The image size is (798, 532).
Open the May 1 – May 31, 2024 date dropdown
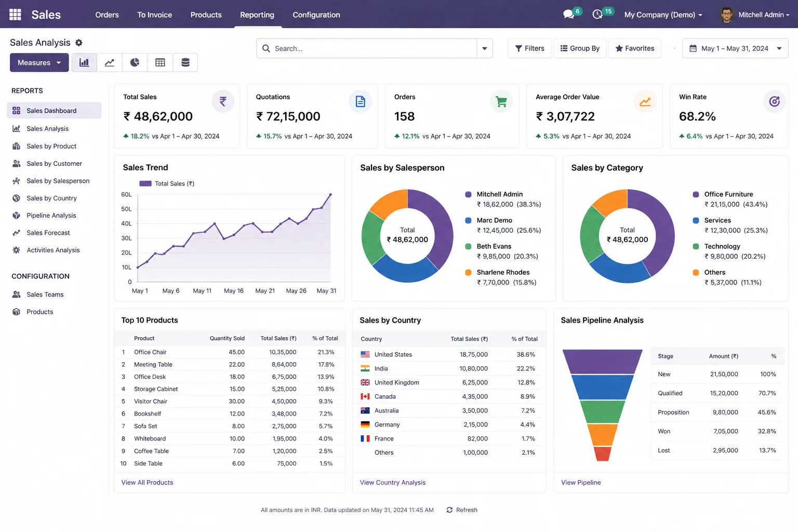pos(735,48)
